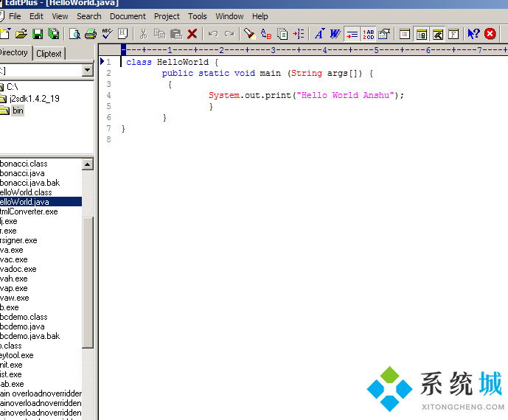Click the file list scroll up arrow
Screen dimensions: 508x420
[88, 164]
